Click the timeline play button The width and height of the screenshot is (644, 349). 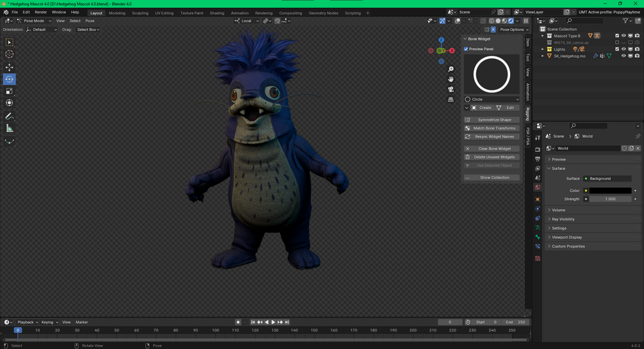coord(273,322)
